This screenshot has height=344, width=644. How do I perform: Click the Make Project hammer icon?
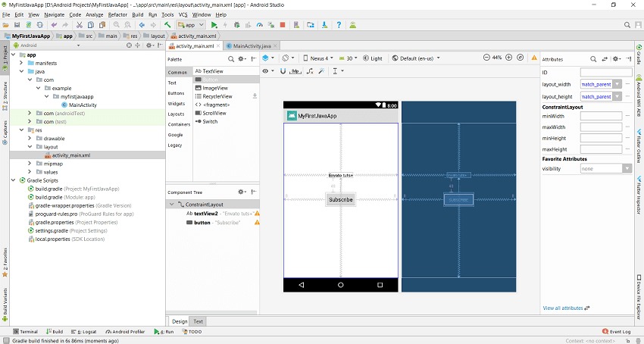(167, 25)
